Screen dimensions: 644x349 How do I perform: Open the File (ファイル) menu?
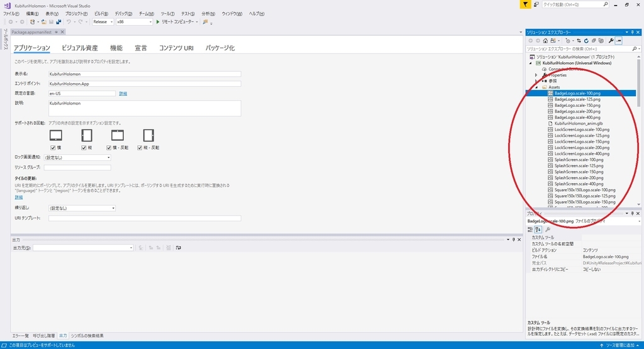[11, 14]
